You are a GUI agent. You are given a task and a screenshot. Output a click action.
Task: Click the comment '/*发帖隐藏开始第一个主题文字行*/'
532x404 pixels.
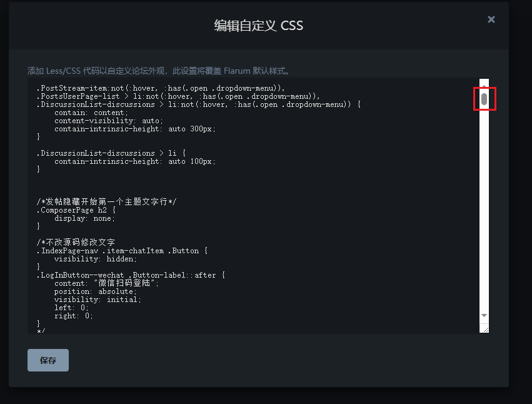pos(106,201)
